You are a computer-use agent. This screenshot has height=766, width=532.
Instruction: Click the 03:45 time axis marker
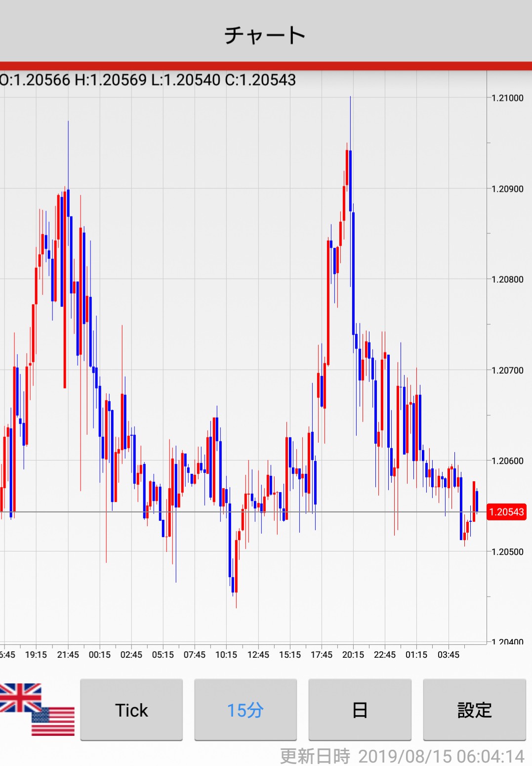point(448,655)
